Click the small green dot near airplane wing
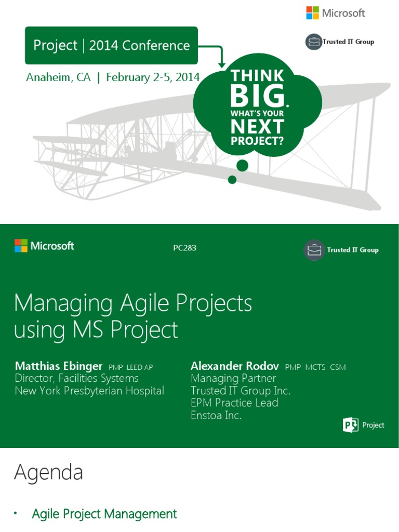This screenshot has height=532, width=399. click(x=232, y=179)
